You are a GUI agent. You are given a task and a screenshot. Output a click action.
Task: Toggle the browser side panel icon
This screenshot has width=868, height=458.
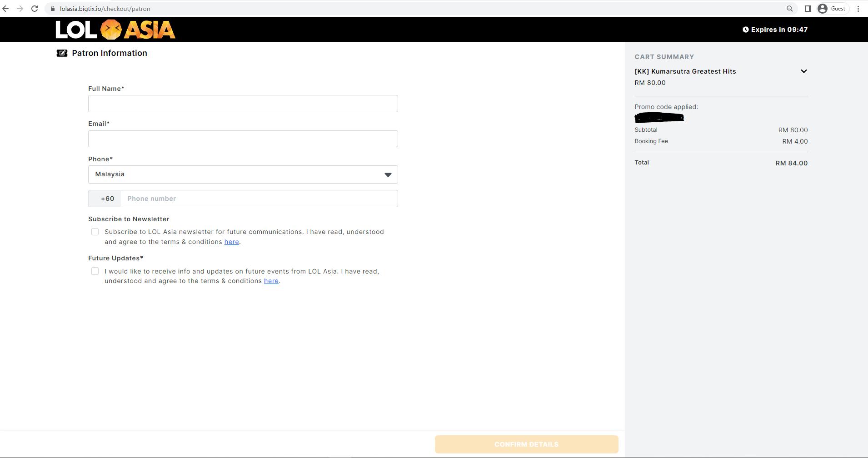pos(808,9)
